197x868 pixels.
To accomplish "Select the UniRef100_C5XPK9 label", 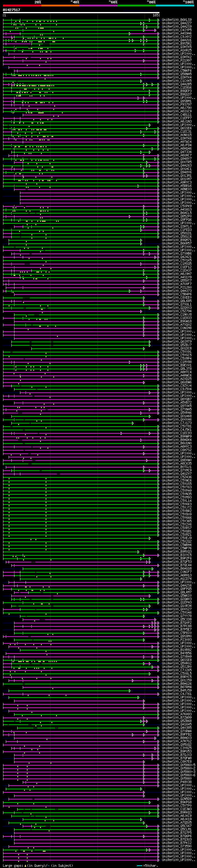I will point(177,206).
